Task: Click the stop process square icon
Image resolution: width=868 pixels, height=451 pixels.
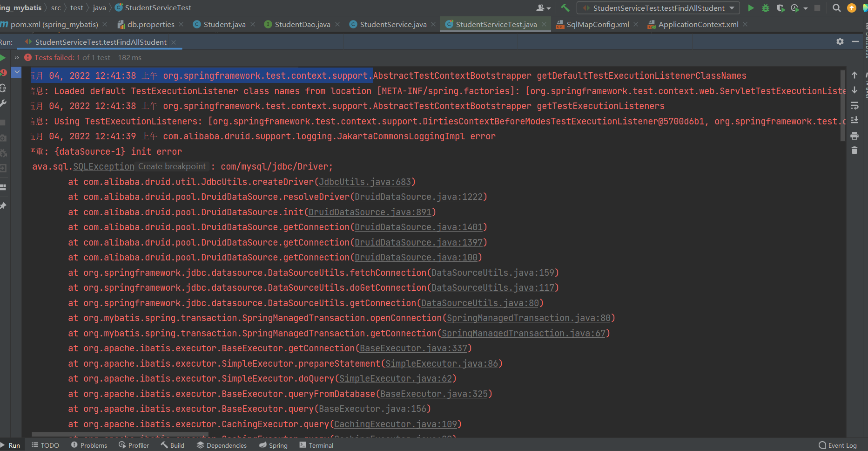Action: (x=817, y=8)
